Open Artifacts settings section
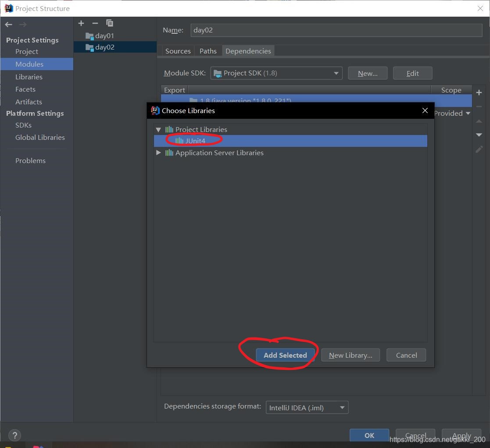Viewport: 490px width, 448px height. click(29, 102)
